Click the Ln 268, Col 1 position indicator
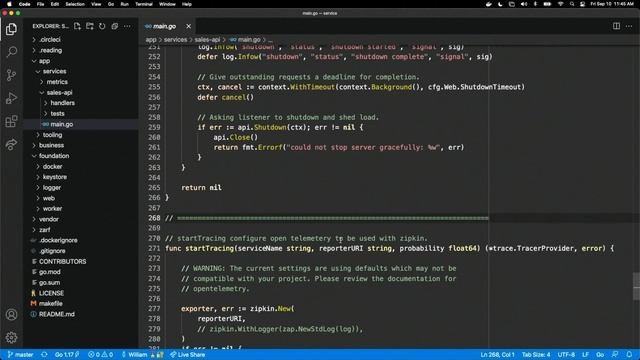Image resolution: width=640 pixels, height=360 pixels. pyautogui.click(x=497, y=355)
